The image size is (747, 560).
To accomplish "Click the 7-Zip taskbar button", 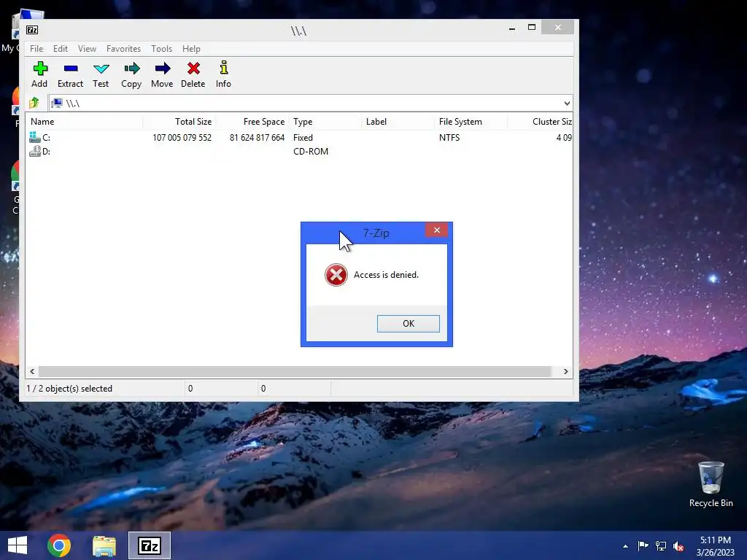I will click(x=150, y=545).
